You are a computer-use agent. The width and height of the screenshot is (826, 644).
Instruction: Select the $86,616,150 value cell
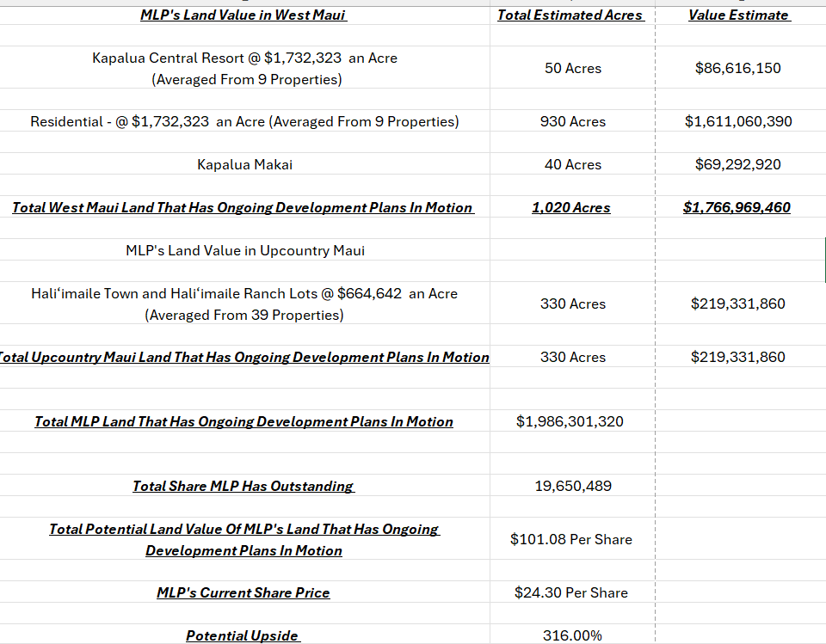tap(738, 68)
